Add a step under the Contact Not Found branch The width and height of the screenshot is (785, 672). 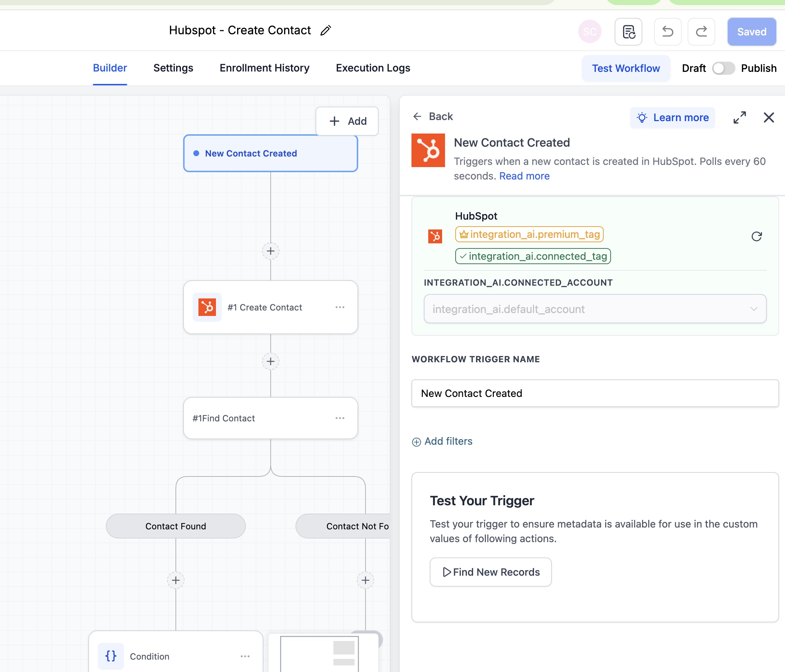pos(365,580)
